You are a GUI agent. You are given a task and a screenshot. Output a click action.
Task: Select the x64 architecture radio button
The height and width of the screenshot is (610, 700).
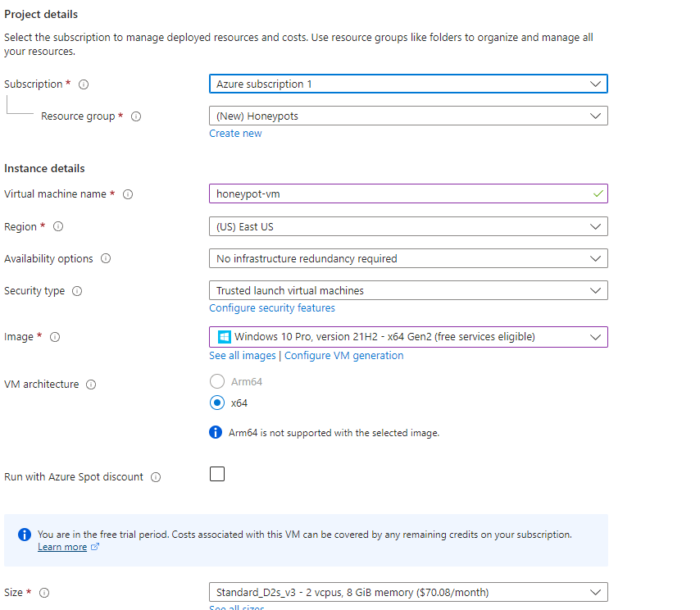tap(217, 403)
